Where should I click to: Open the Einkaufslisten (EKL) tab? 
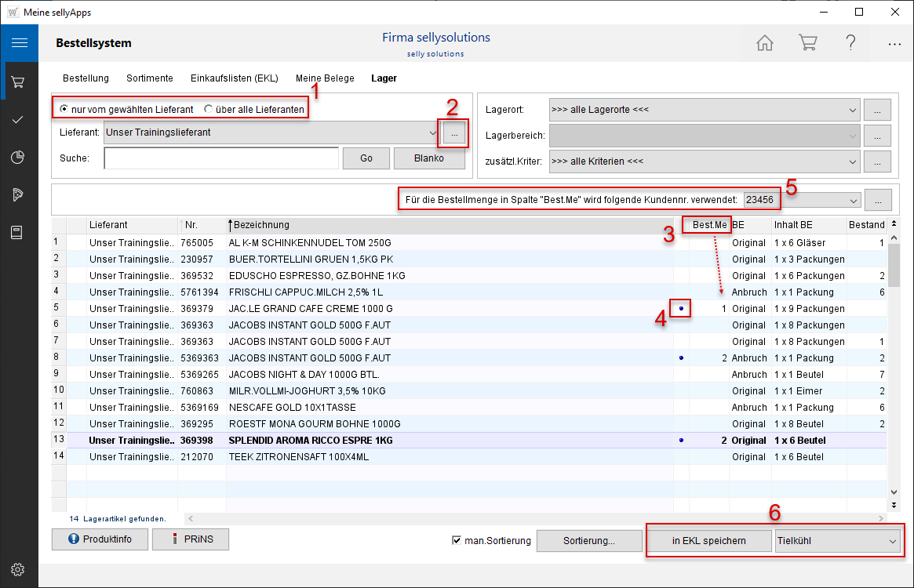click(x=234, y=78)
